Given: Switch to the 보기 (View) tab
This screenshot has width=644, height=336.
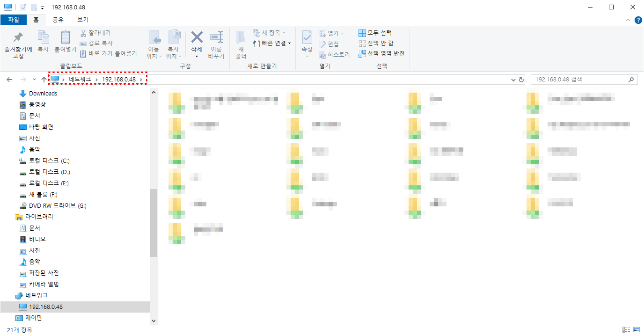Looking at the screenshot, I should [x=83, y=20].
